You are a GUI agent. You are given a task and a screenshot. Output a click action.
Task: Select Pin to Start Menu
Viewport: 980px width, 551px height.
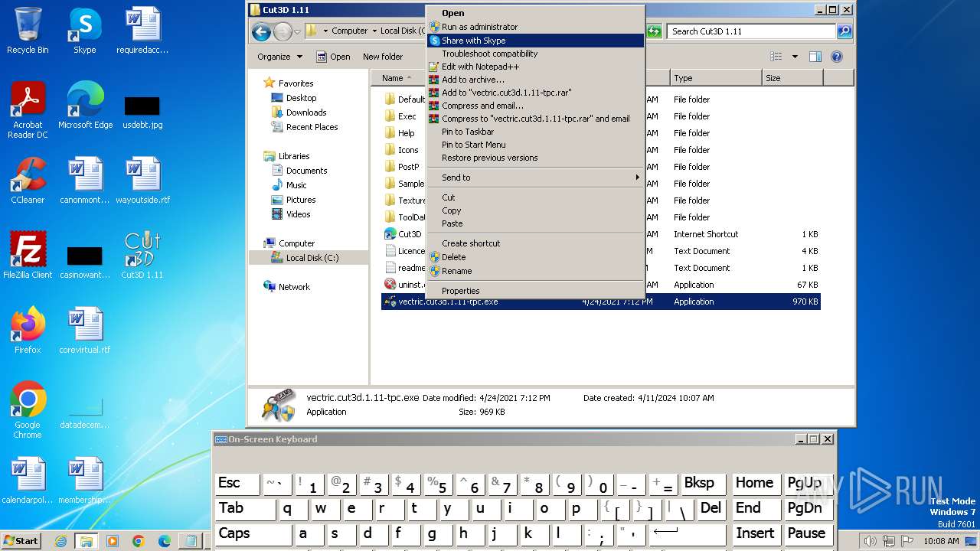pos(535,145)
